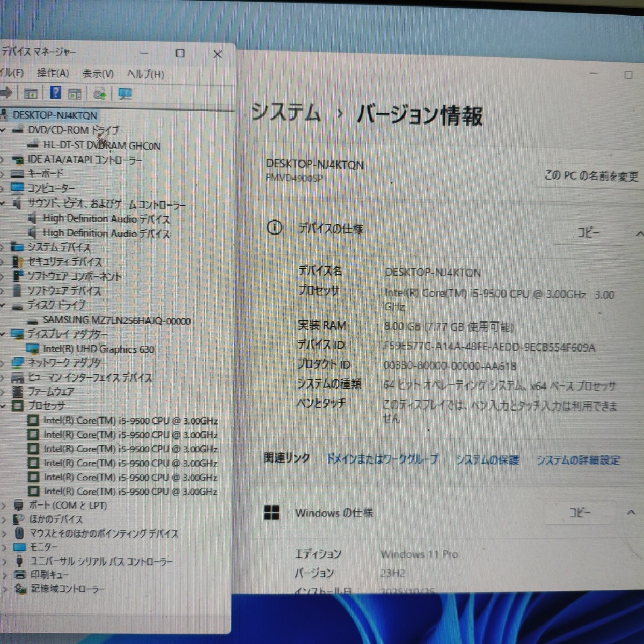Select the コンピューター category icon
The image size is (644, 644).
coord(18,188)
